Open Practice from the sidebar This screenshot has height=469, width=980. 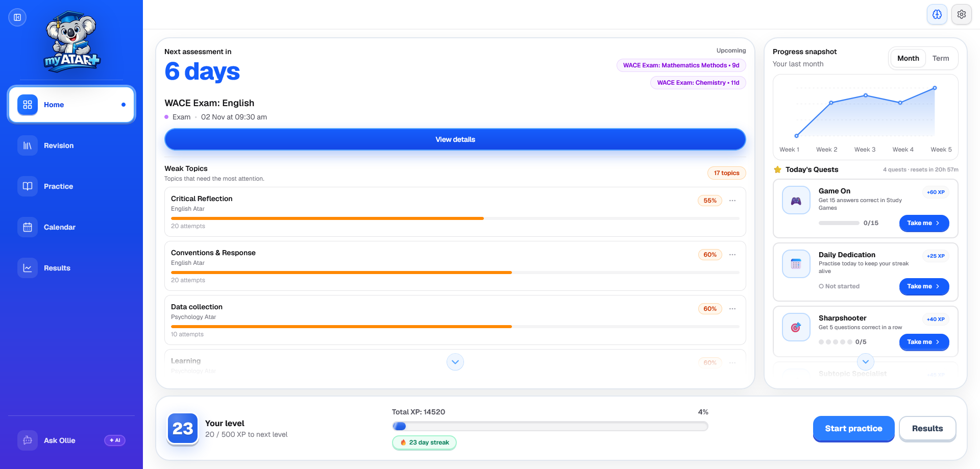point(71,186)
